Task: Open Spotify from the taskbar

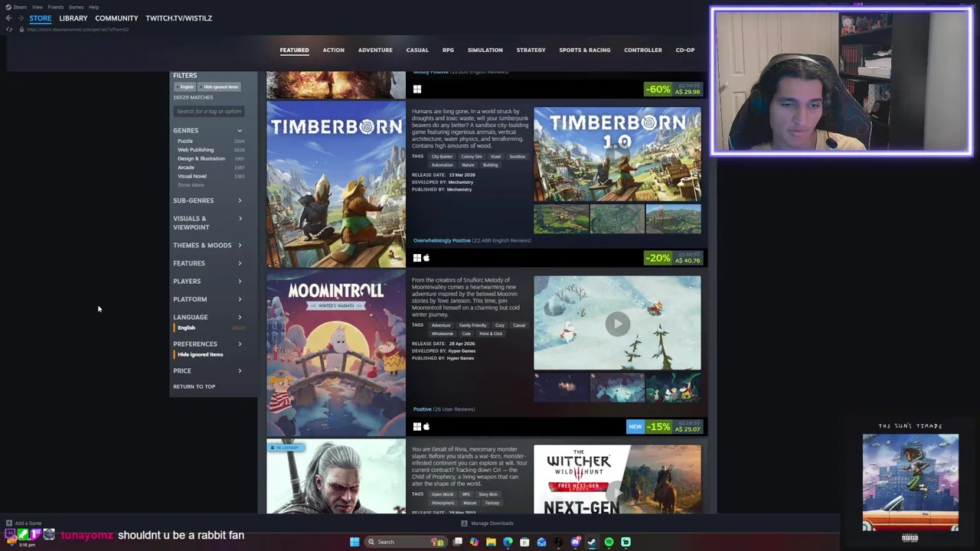Action: point(609,542)
